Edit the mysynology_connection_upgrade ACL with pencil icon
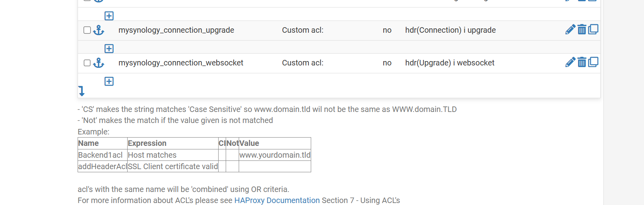This screenshot has width=644, height=205. (570, 30)
